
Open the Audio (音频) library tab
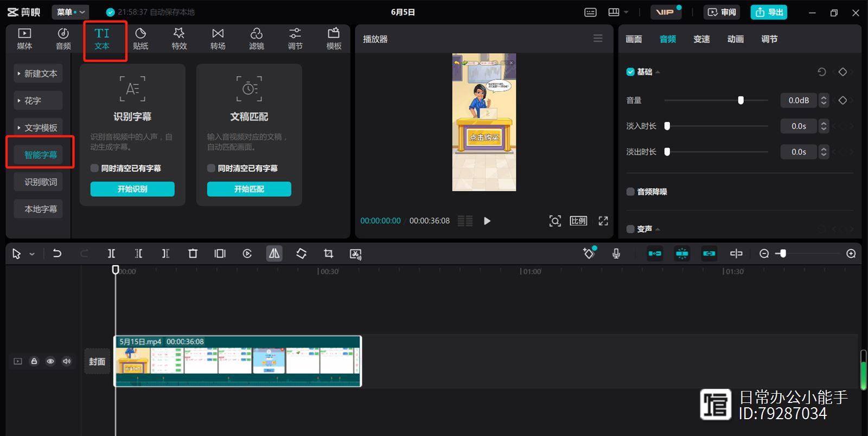point(63,39)
